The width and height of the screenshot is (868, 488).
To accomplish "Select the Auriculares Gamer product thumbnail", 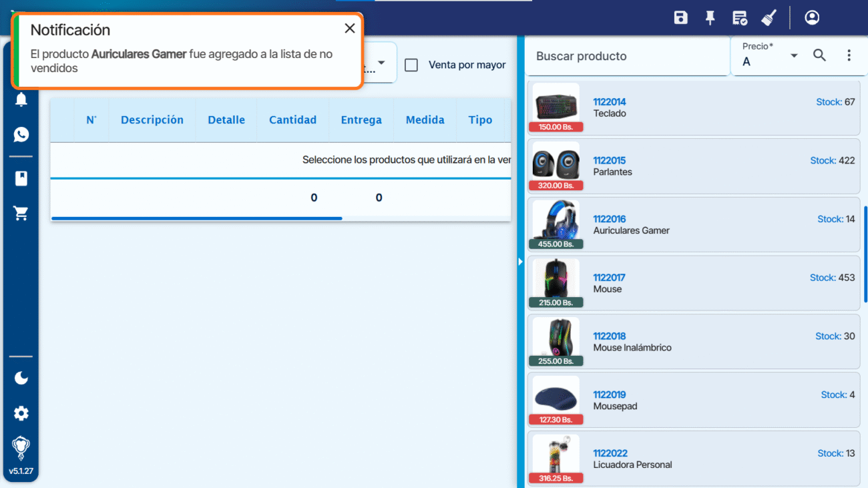I will [x=556, y=224].
